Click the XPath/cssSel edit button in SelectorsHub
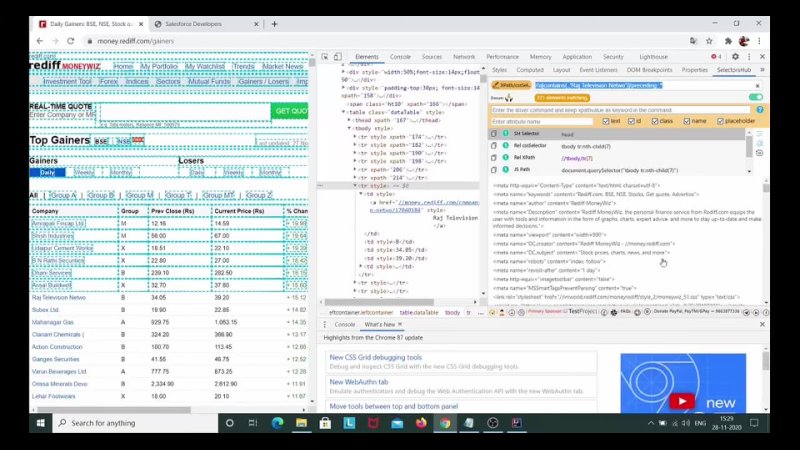Screen dimensions: 800x450 [x=511, y=85]
